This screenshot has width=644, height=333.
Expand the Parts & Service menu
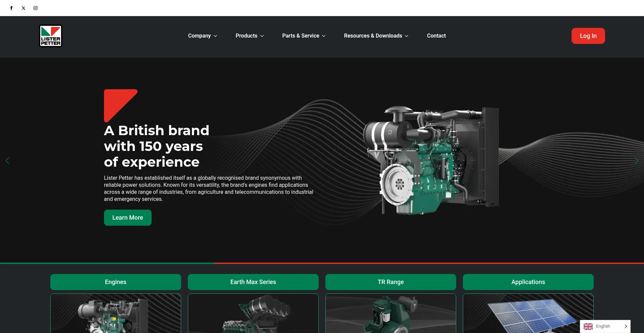point(304,36)
